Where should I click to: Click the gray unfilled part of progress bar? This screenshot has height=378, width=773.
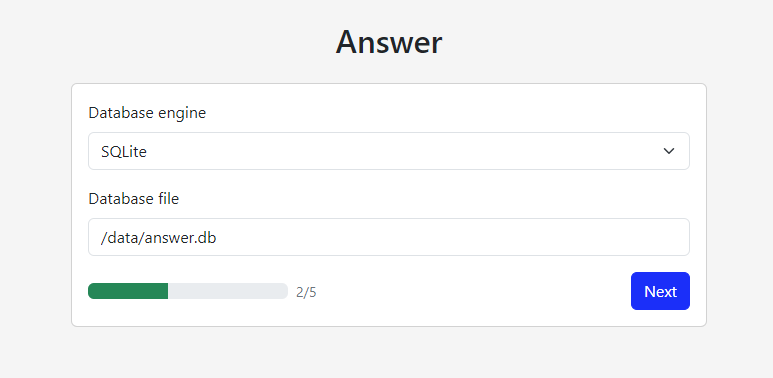point(228,291)
